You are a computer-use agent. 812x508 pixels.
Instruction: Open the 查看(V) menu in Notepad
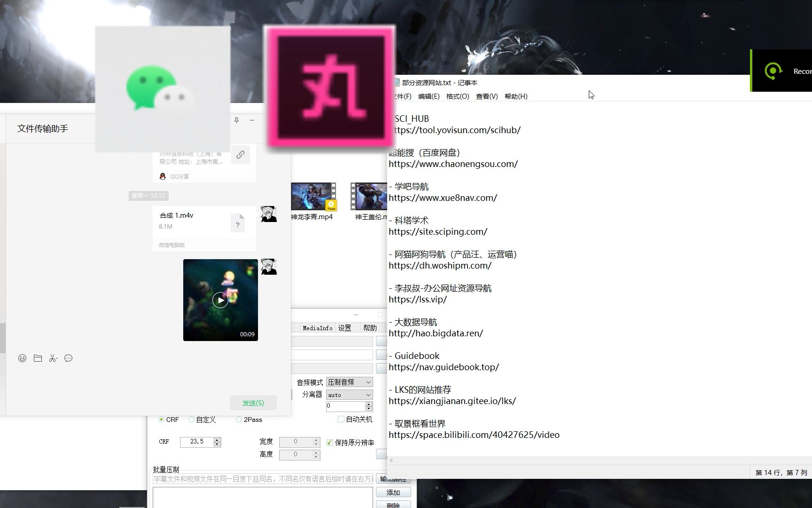pos(487,96)
